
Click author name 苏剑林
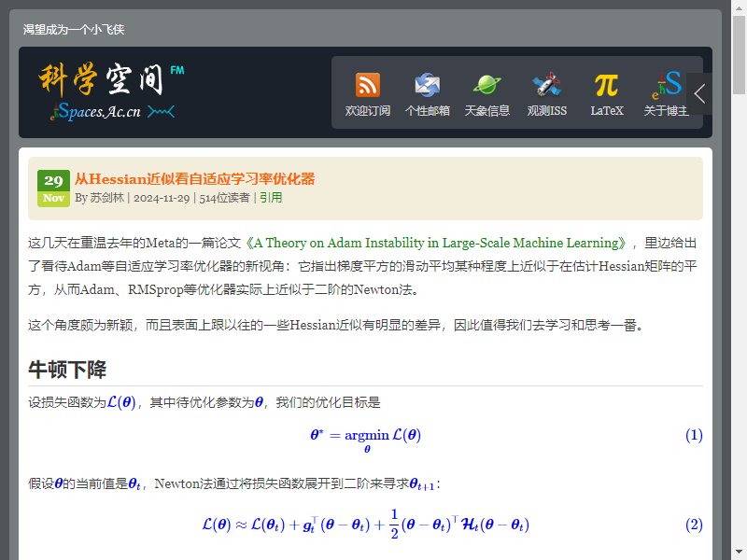coord(106,198)
